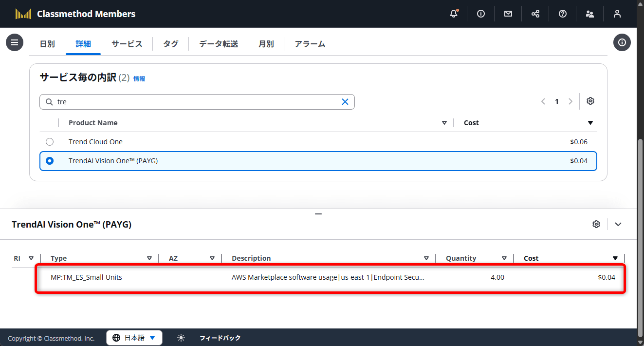
Task: Open the help question mark icon
Action: click(x=563, y=14)
